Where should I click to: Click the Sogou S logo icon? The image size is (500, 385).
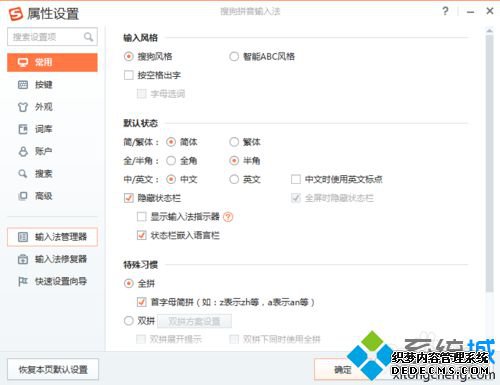tap(16, 14)
